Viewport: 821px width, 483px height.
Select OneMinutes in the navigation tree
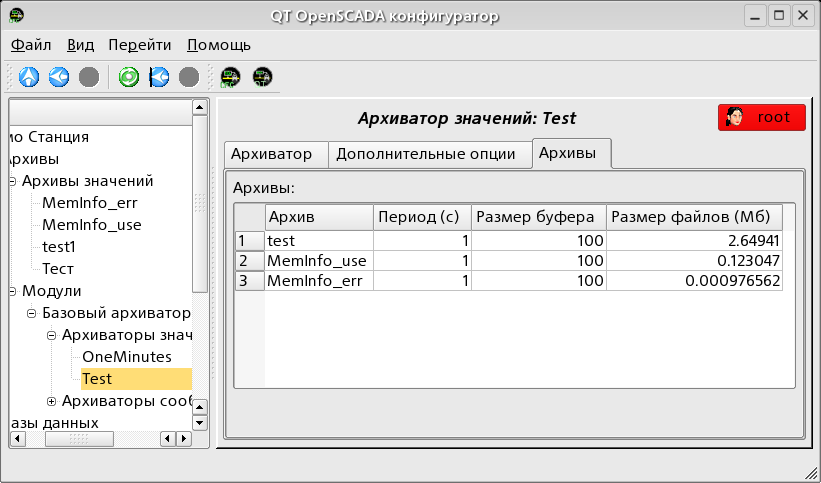point(127,357)
